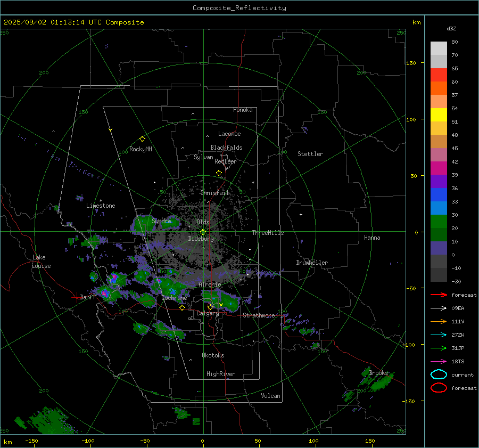Click the Lake Louise label
Screen dimensions: 479x448
click(x=41, y=262)
